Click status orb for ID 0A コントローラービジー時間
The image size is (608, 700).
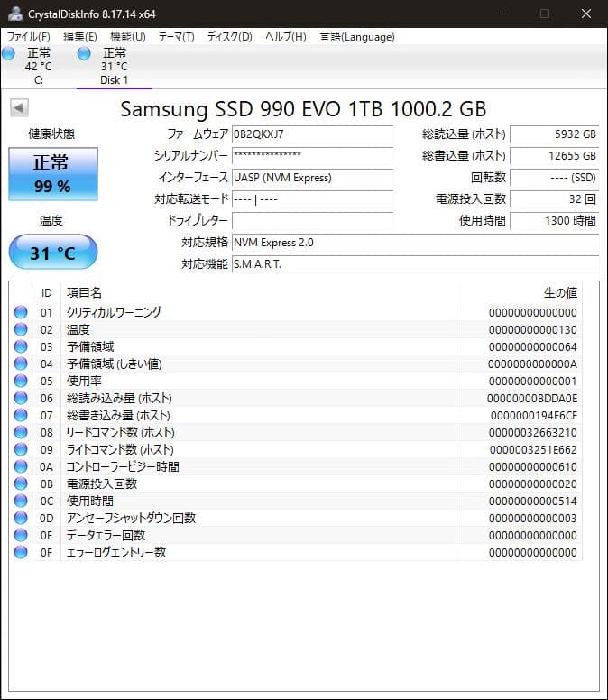point(21,466)
